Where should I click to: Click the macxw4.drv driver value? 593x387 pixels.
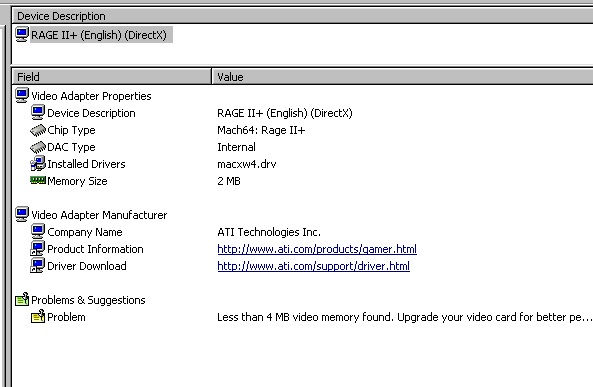pos(247,164)
